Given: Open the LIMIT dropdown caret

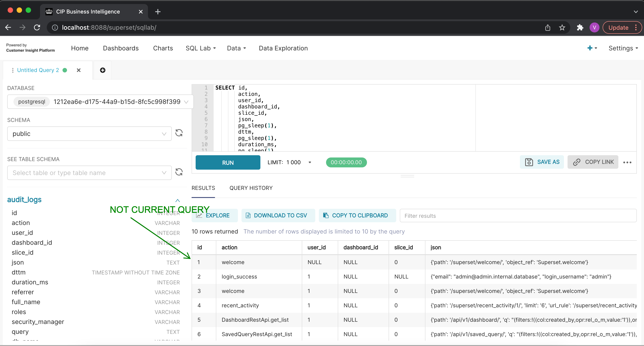Looking at the screenshot, I should 310,162.
